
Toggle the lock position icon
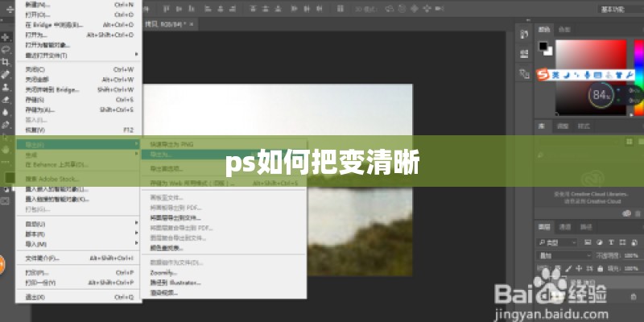[x=579, y=269]
